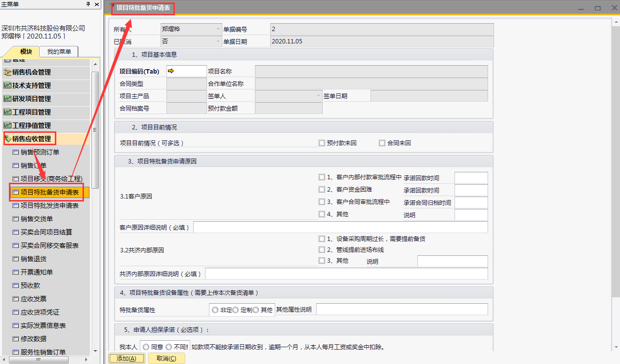The image size is (620, 364).
Task: Select the 定制 radio button
Action: click(x=236, y=310)
